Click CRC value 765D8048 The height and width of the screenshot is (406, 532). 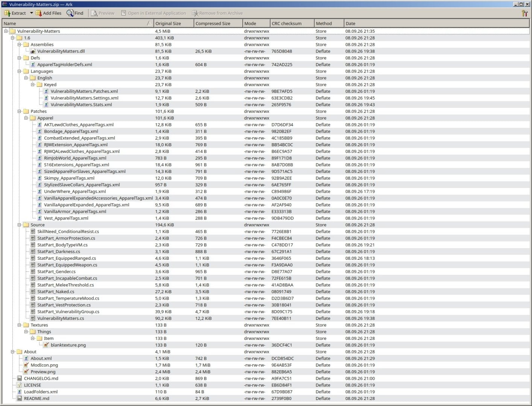point(281,51)
